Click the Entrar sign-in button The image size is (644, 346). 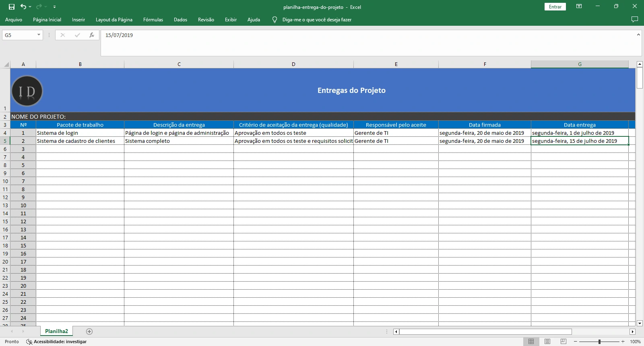[x=555, y=7]
